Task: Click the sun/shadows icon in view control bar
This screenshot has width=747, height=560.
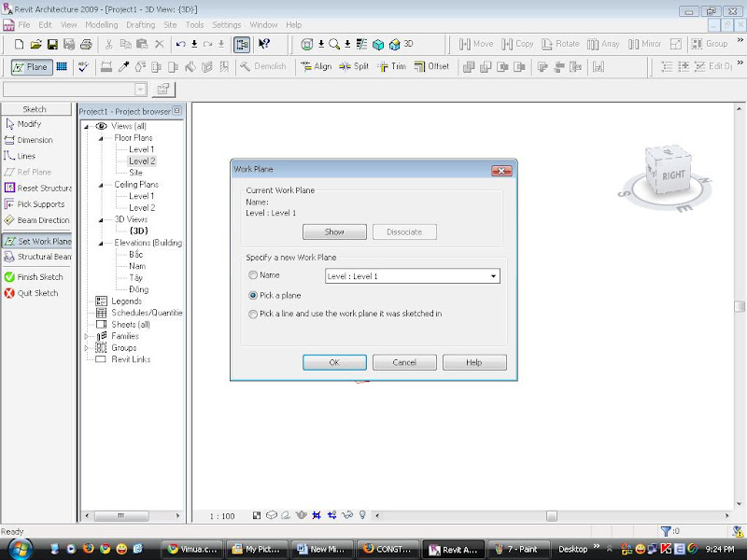Action: coord(286,515)
